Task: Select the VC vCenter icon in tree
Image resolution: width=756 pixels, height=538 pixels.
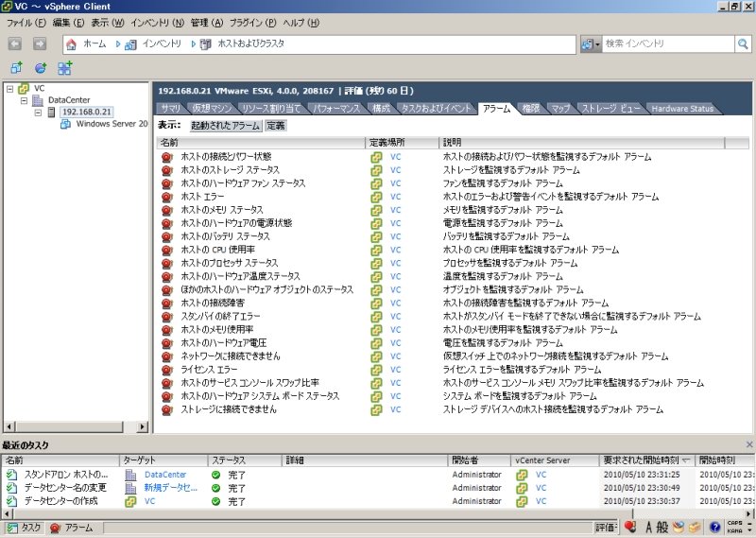Action: [x=24, y=88]
